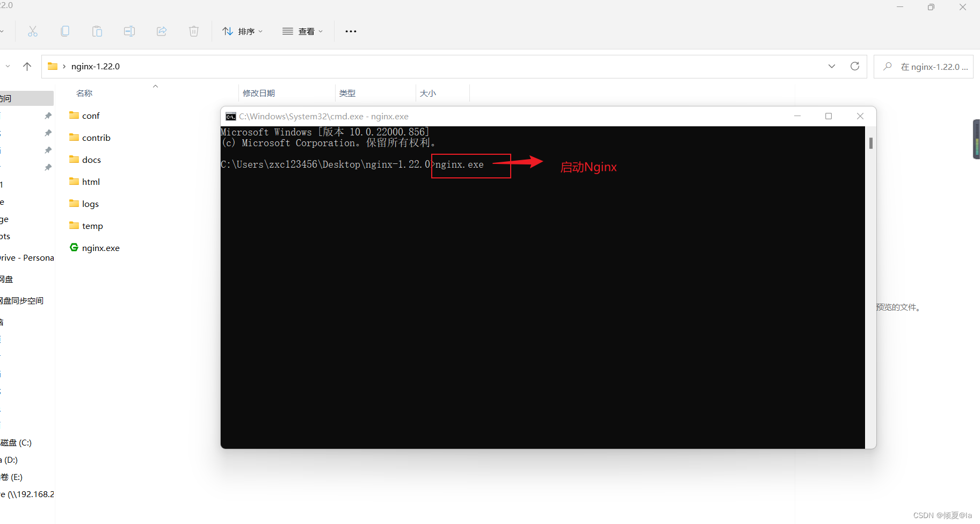The width and height of the screenshot is (980, 524).
Task: Select the nginx.exe file
Action: pos(101,248)
